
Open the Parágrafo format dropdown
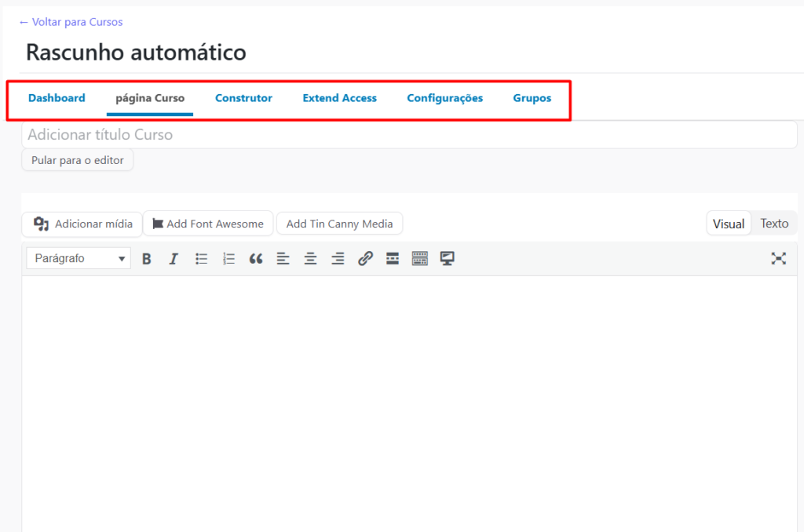point(79,258)
